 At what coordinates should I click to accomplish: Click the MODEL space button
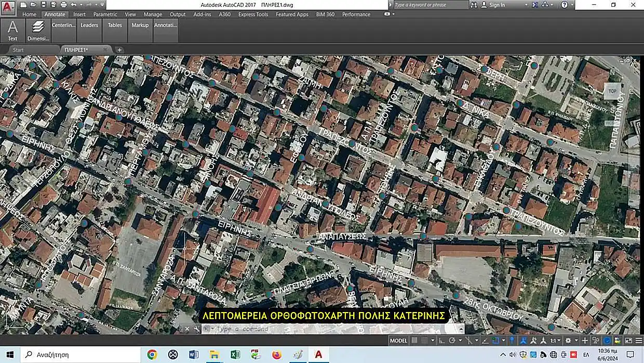point(398,341)
